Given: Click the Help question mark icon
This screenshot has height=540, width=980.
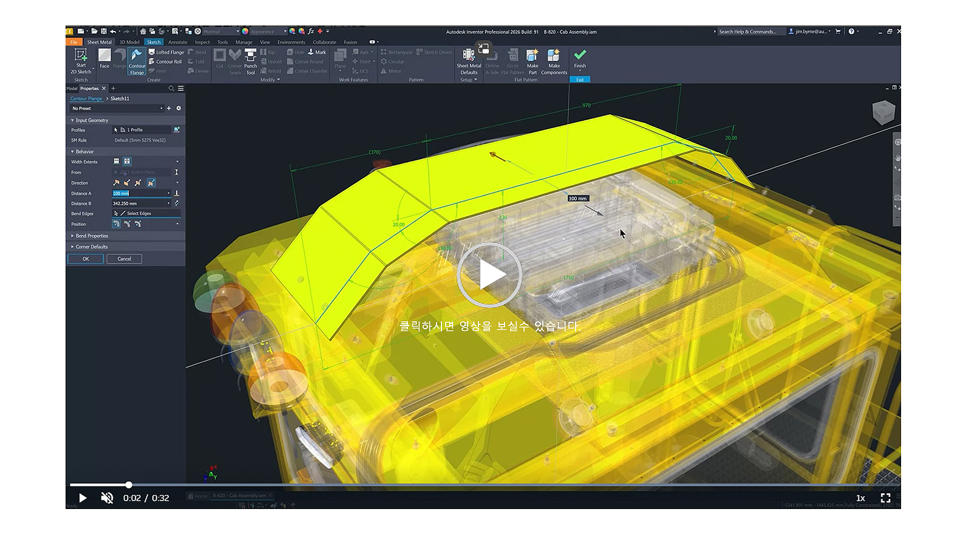Looking at the screenshot, I should 851,31.
